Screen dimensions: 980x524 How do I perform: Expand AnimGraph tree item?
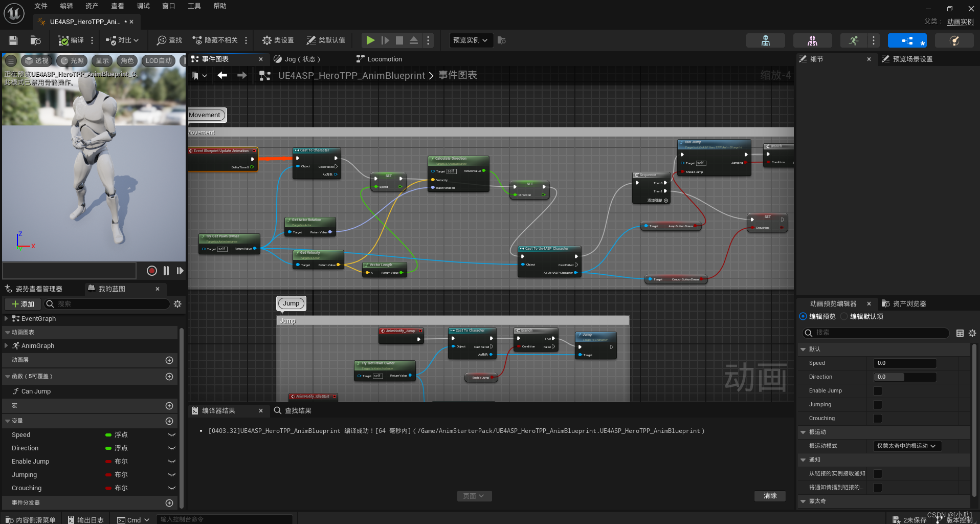point(7,346)
